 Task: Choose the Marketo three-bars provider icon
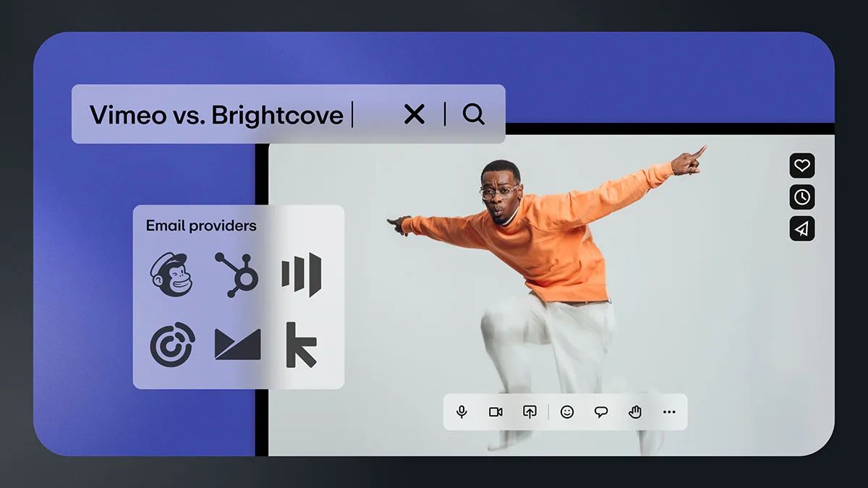pyautogui.click(x=301, y=275)
